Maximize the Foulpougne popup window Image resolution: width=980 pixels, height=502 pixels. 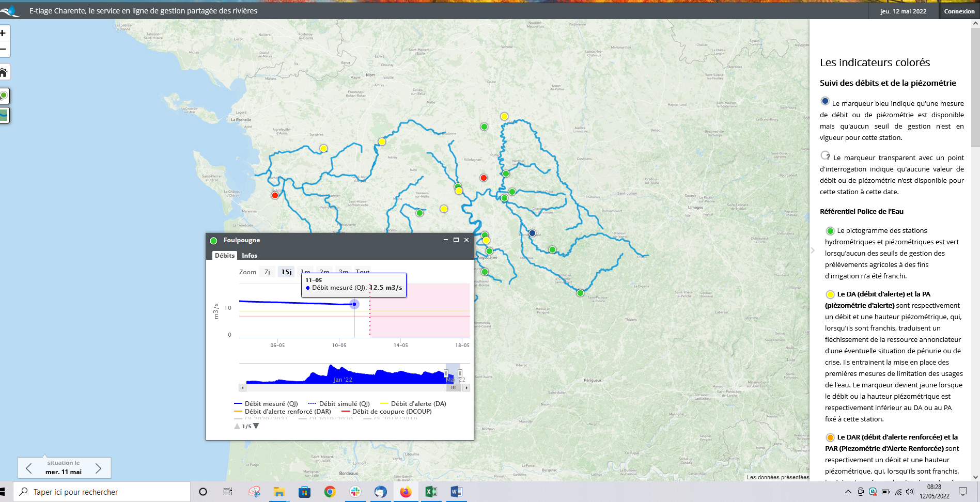456,240
